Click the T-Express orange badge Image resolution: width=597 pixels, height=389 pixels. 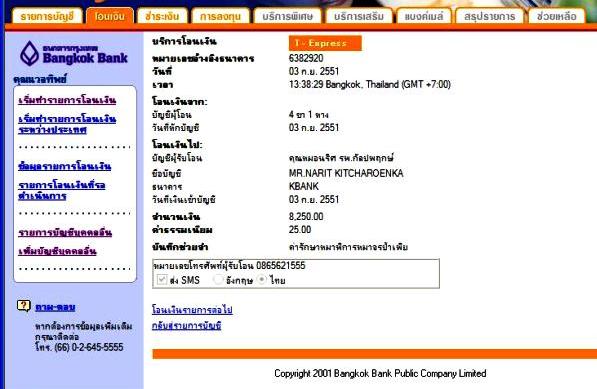click(x=325, y=43)
